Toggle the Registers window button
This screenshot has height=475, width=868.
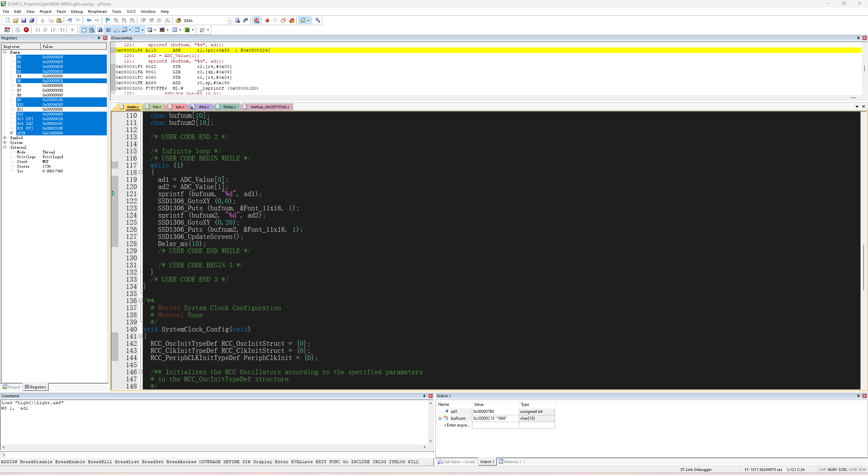[x=108, y=30]
